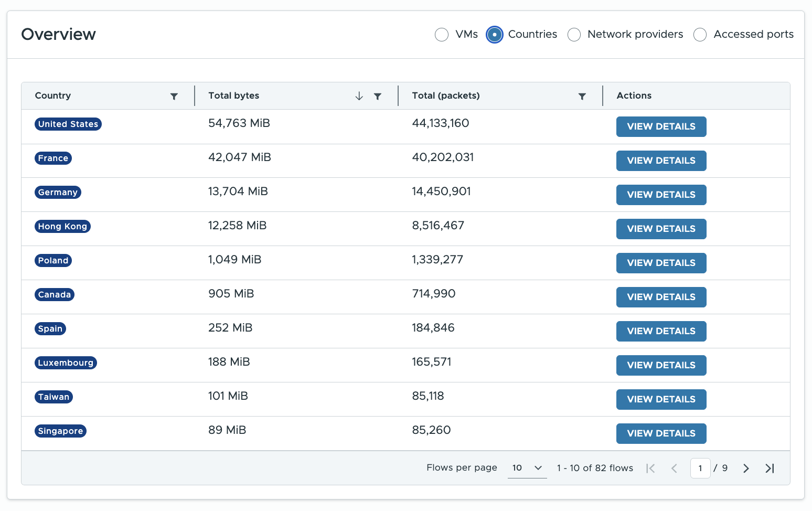Open the Total bytes column filter
Image resolution: width=812 pixels, height=511 pixels.
click(378, 96)
